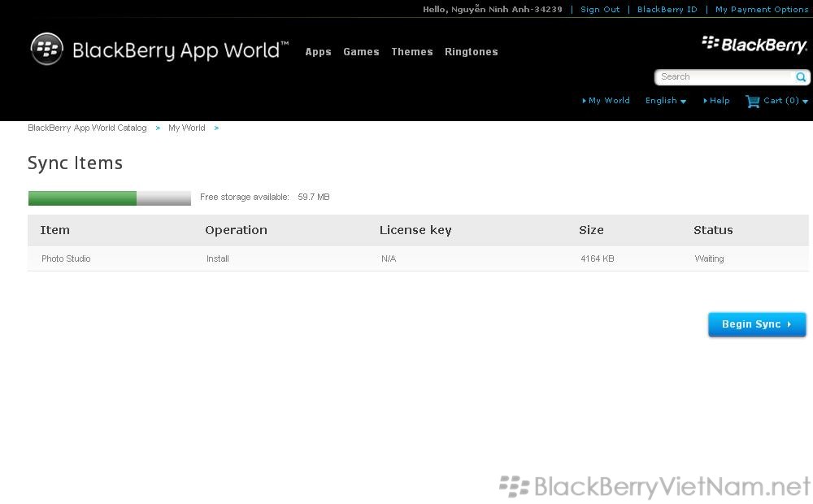
Task: Click the Operation column header
Action: tap(236, 230)
